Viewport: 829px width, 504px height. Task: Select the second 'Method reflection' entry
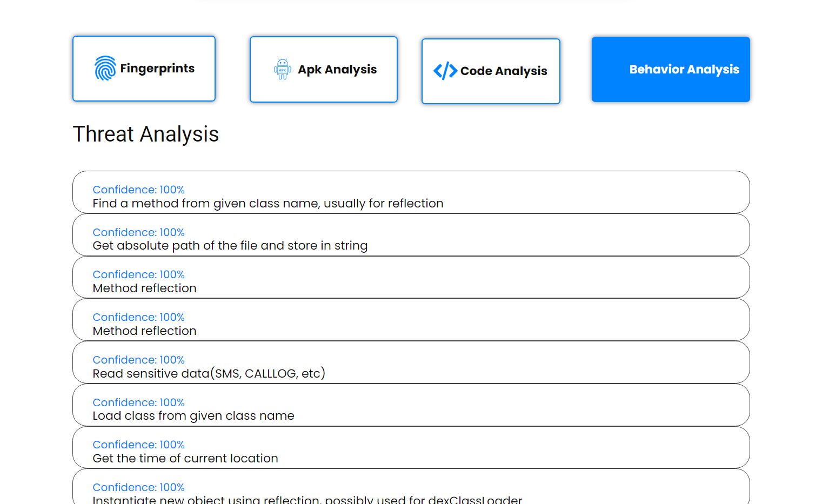click(411, 320)
